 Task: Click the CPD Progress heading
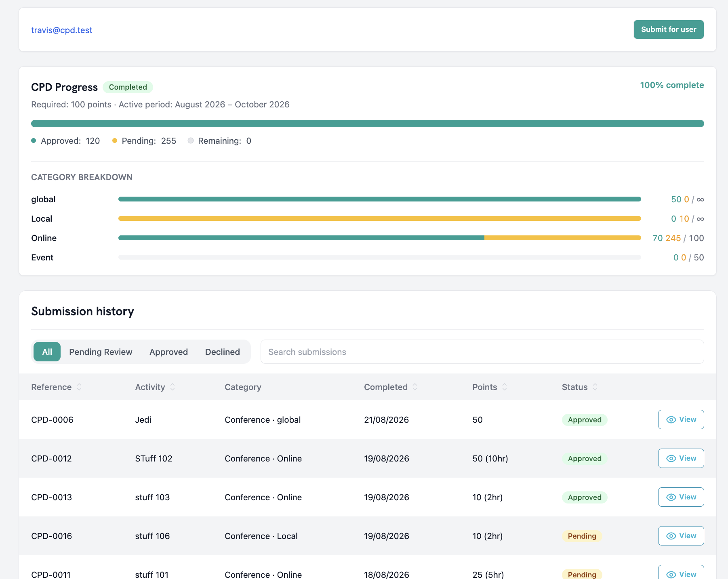click(x=64, y=87)
